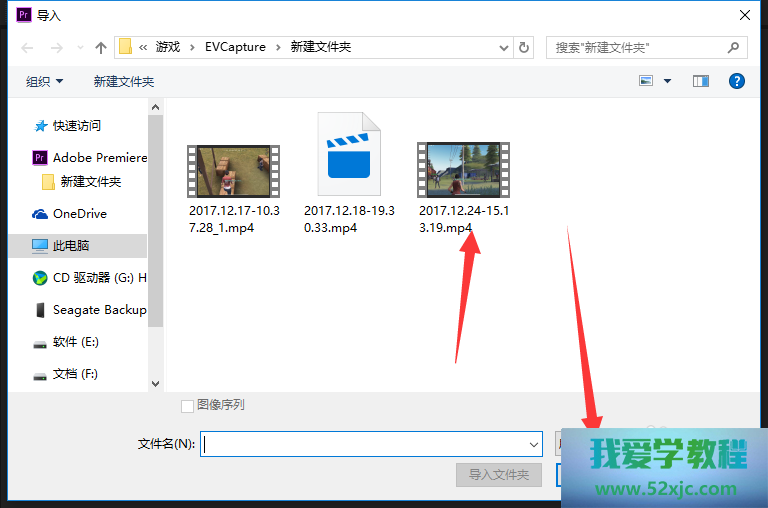Image resolution: width=768 pixels, height=508 pixels.
Task: Open the file name dropdown arrow
Action: [533, 444]
